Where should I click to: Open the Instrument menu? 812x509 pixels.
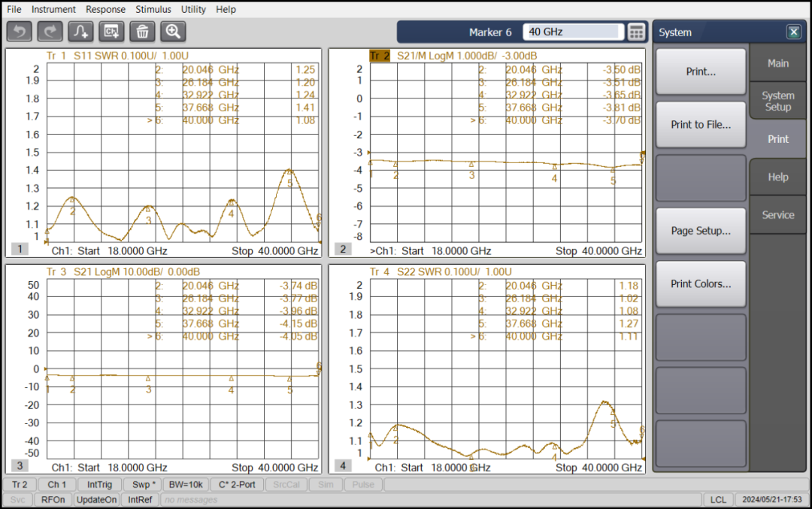tap(53, 9)
